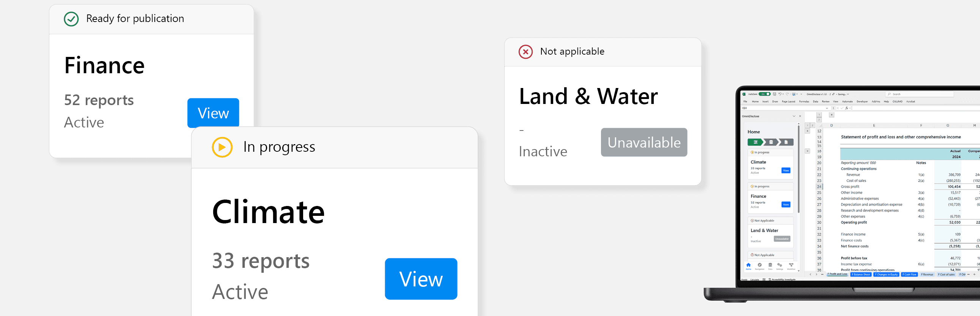Click the Excel Search box in title bar

tap(920, 94)
